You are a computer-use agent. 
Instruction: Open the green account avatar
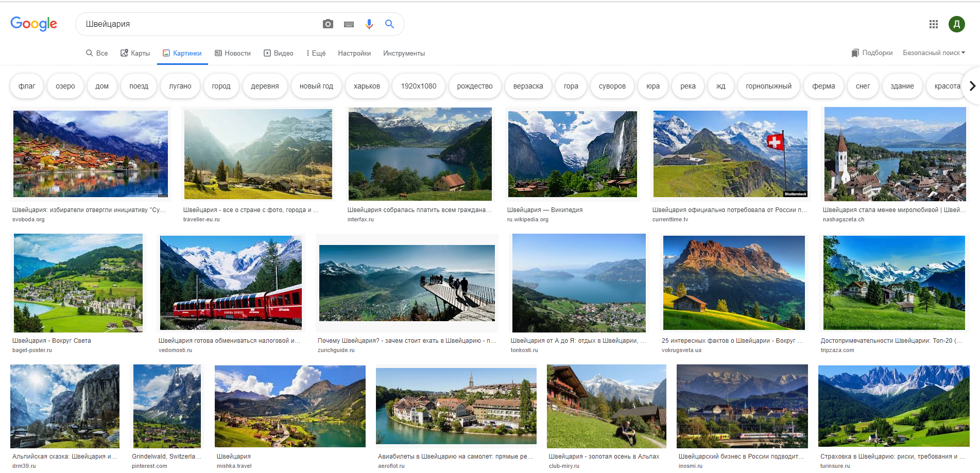tap(956, 24)
